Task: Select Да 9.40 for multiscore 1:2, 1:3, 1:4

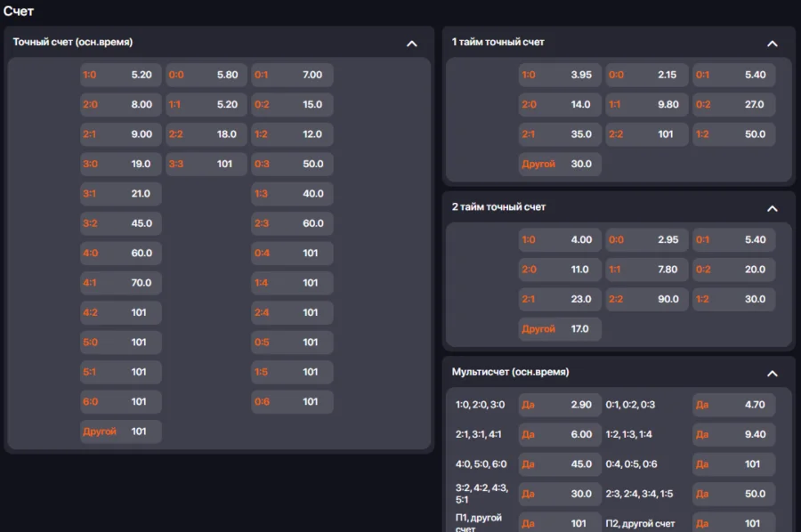Action: tap(733, 434)
